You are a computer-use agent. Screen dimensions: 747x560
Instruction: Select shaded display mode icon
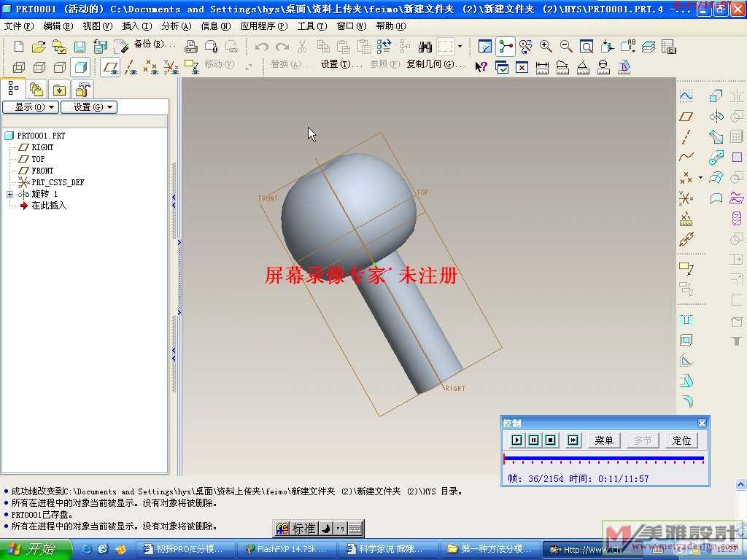[x=80, y=67]
